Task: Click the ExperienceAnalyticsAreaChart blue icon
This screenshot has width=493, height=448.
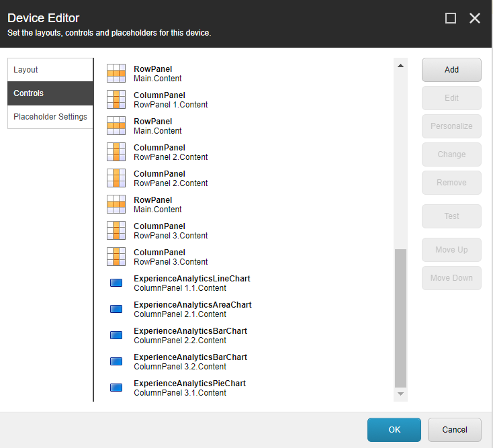Action: (x=116, y=309)
